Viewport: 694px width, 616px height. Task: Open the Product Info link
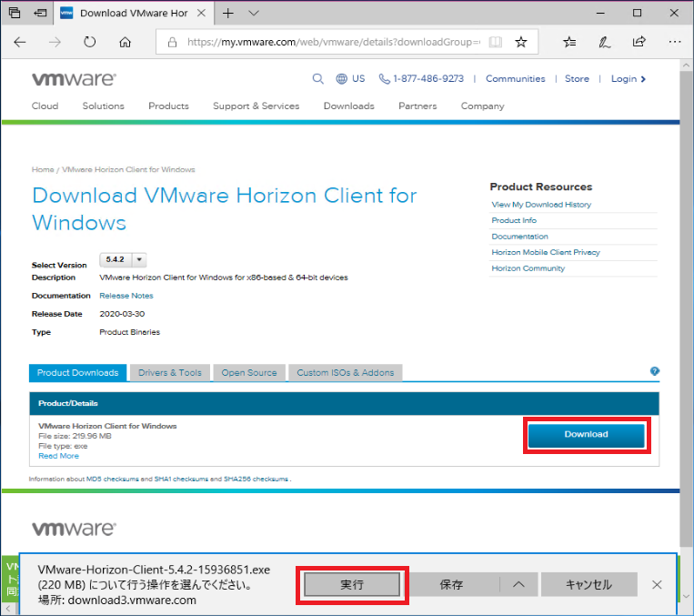514,220
